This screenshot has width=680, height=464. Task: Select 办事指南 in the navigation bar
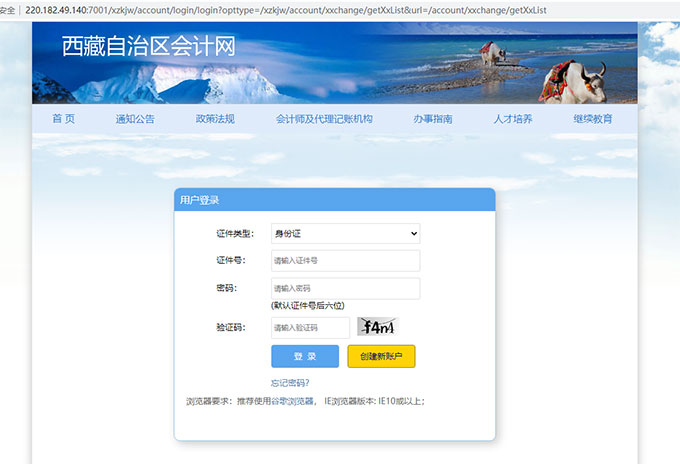[433, 119]
